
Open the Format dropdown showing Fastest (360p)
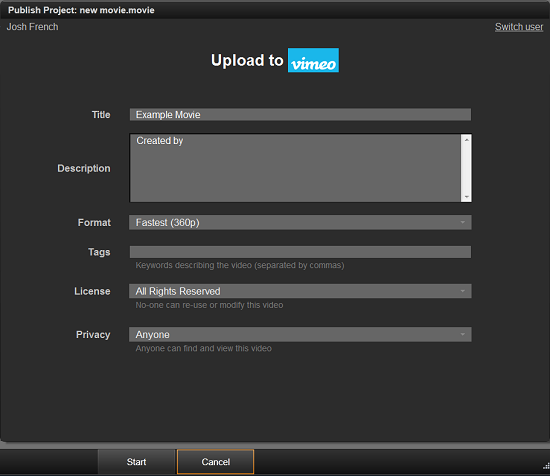click(300, 222)
